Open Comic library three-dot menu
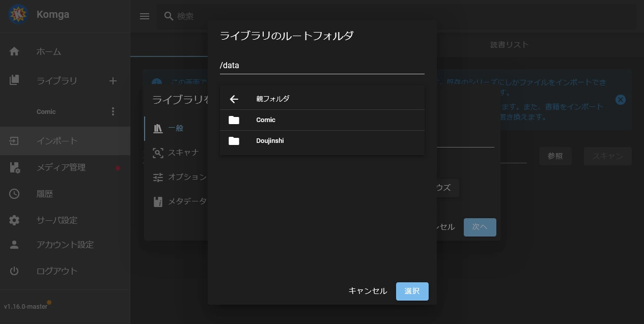 coord(113,111)
